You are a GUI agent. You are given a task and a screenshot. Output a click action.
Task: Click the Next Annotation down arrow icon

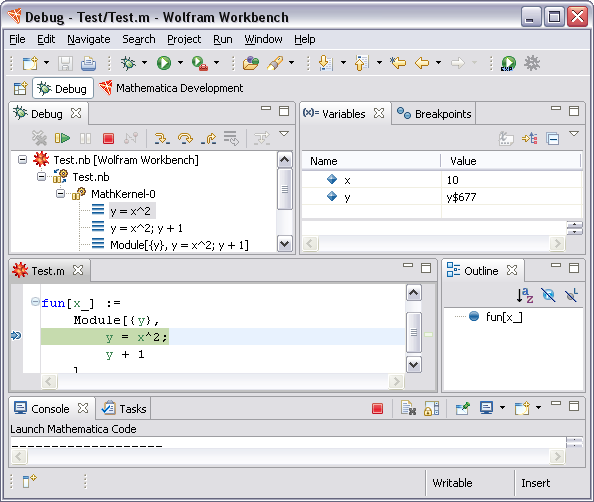pos(325,63)
